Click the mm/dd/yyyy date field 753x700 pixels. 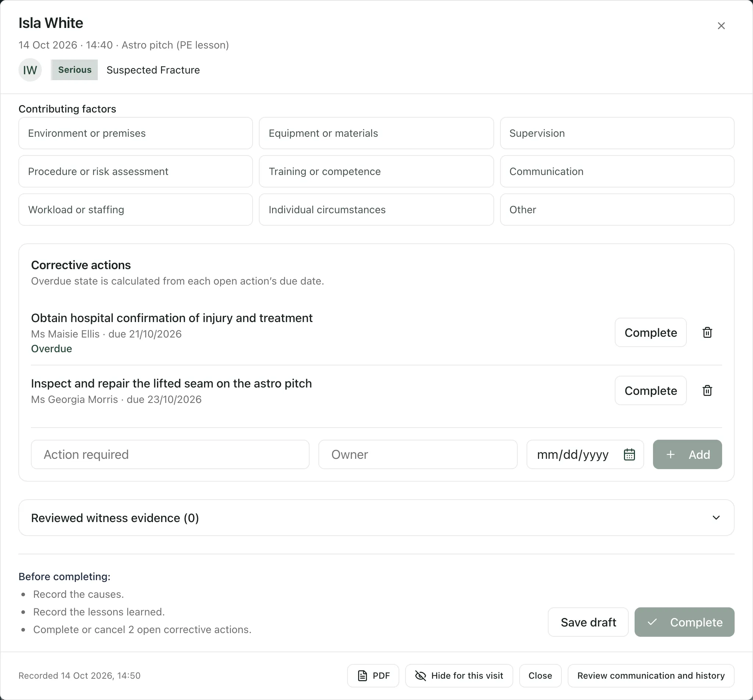coord(585,454)
